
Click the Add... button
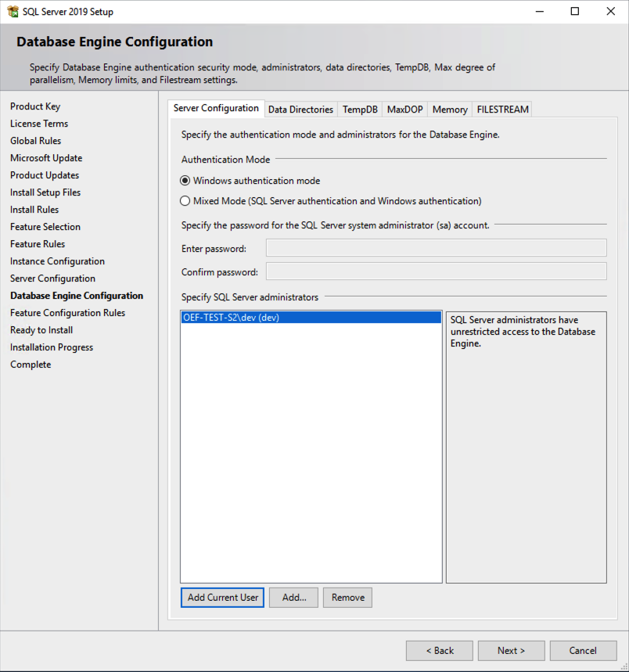click(x=294, y=598)
